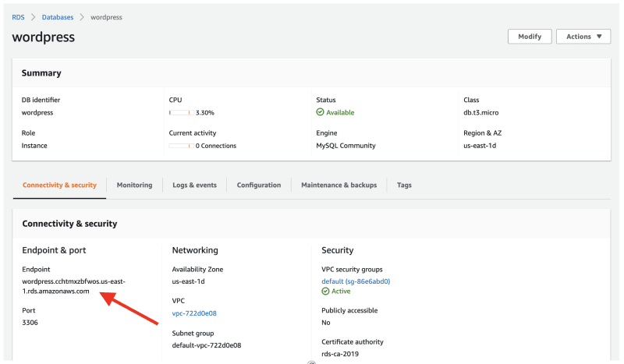Click the default-vpc-722d0e08 subnet group value
The height and width of the screenshot is (364, 624).
point(207,345)
